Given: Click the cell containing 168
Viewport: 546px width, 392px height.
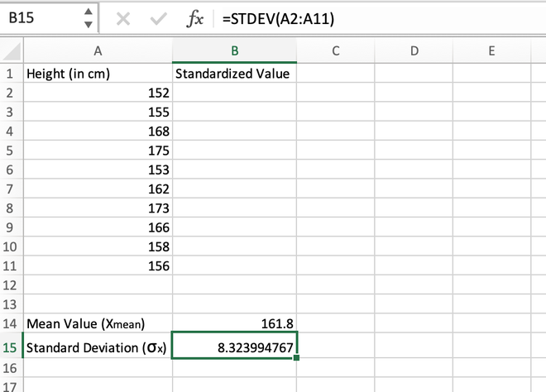Looking at the screenshot, I should 98,131.
